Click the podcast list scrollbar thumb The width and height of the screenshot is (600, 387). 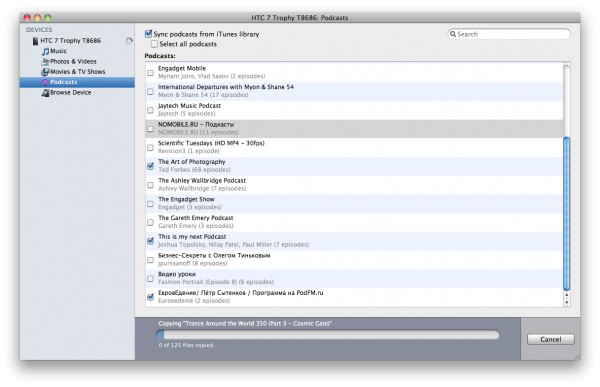(x=567, y=214)
